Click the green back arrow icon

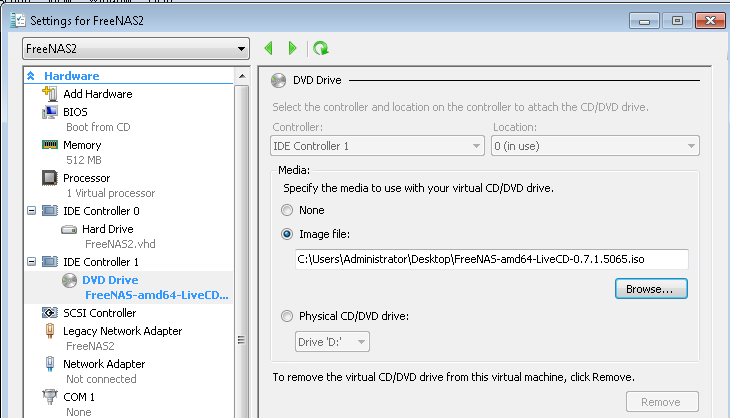click(269, 48)
